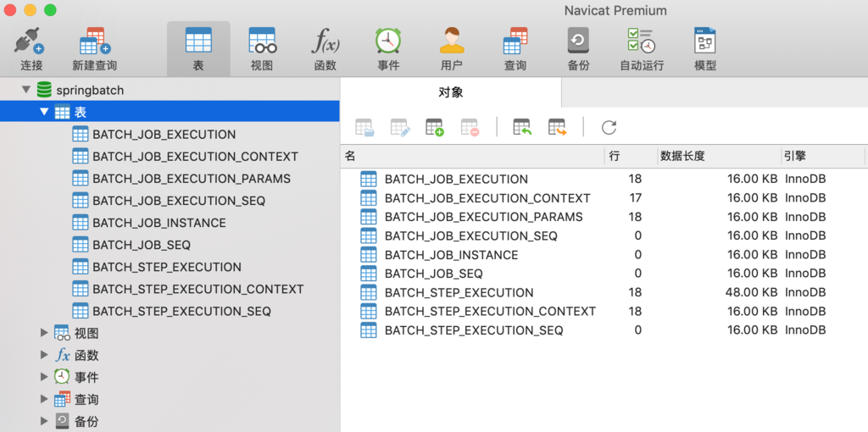Select BATCH_STEP_EXECUTION_SEQ row in object list
The height and width of the screenshot is (432, 868).
[604, 330]
